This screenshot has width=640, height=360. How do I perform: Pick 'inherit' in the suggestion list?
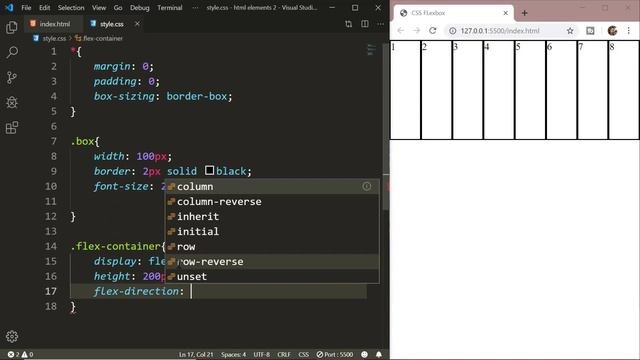[x=272, y=216]
